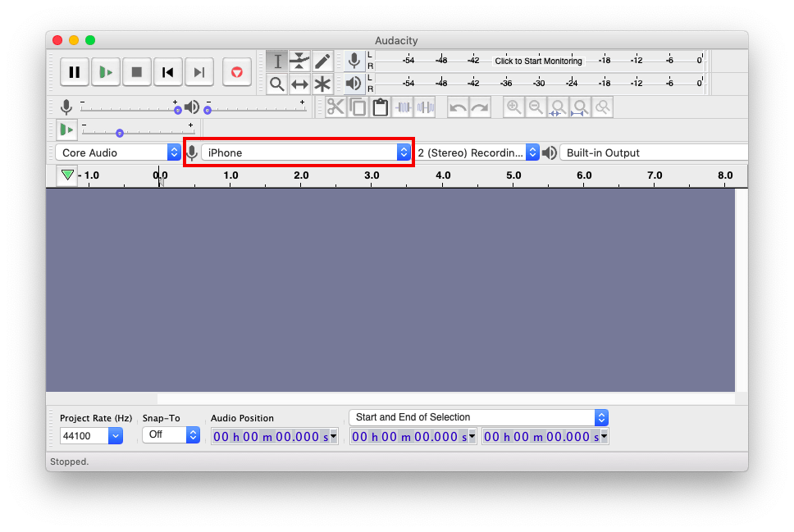This screenshot has width=794, height=532.
Task: Click the Zoom In magnifier button
Action: (513, 107)
